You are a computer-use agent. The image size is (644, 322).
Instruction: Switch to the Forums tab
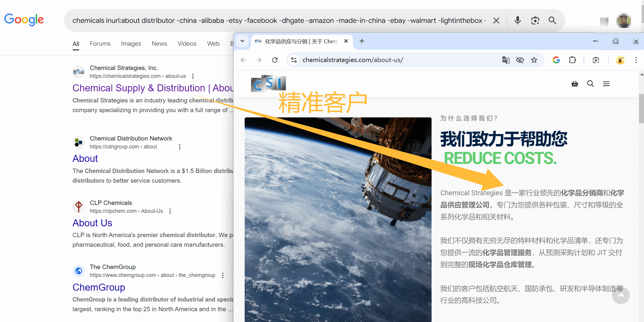click(x=100, y=44)
